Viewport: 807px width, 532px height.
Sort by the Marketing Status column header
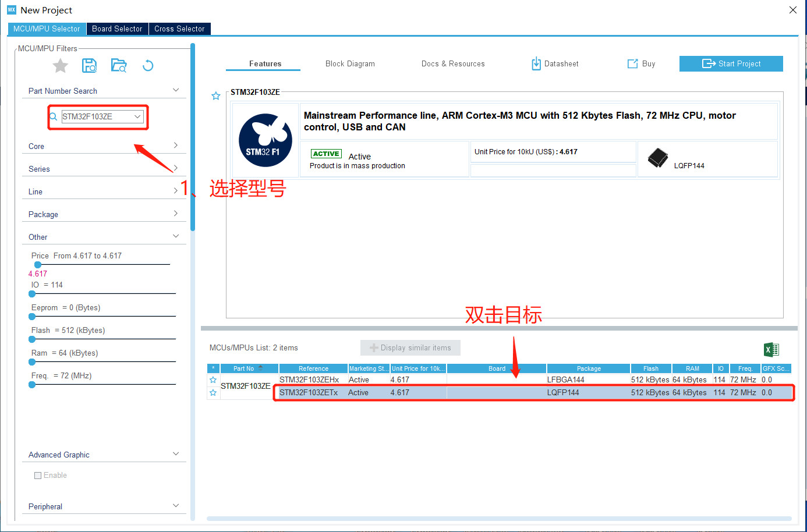[369, 368]
